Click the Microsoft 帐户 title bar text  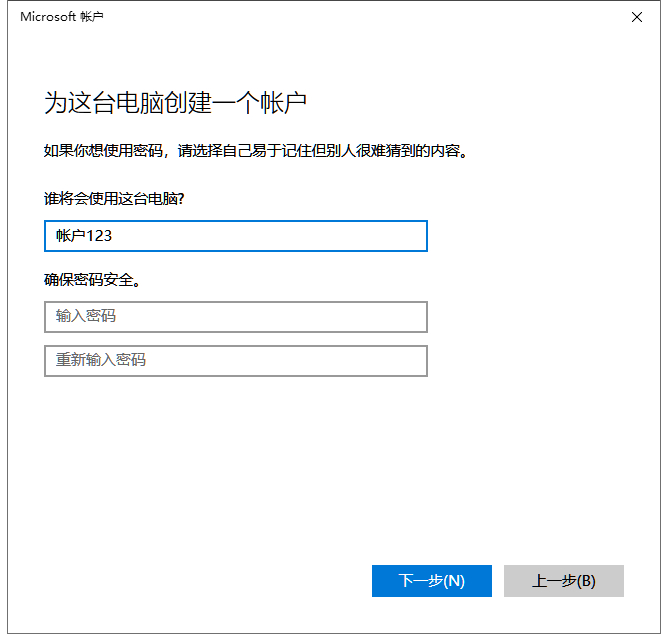coord(61,17)
